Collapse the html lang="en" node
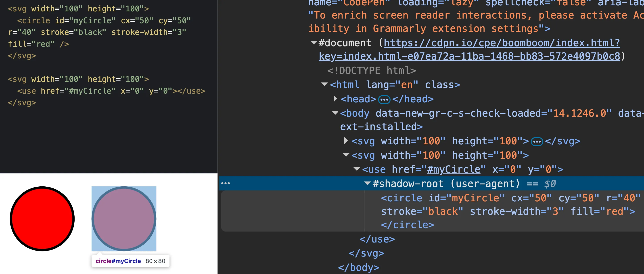Viewport: 644px width, 274px height. tap(324, 84)
